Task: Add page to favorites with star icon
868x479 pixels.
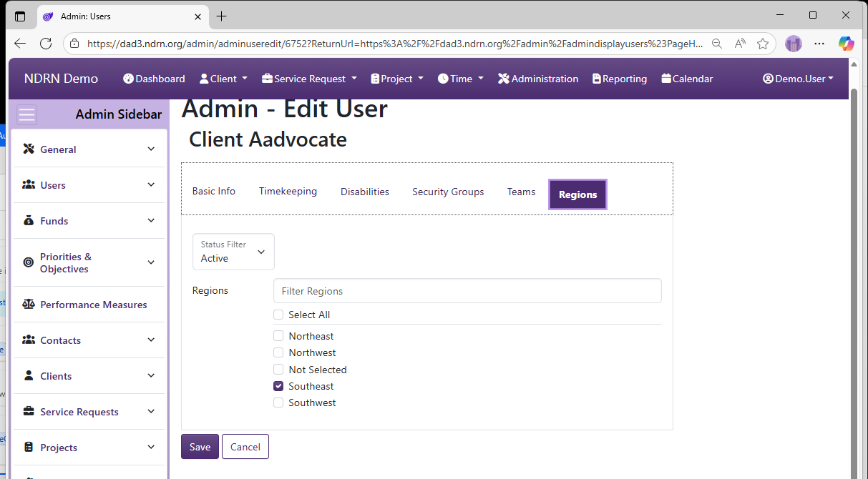Action: click(763, 44)
